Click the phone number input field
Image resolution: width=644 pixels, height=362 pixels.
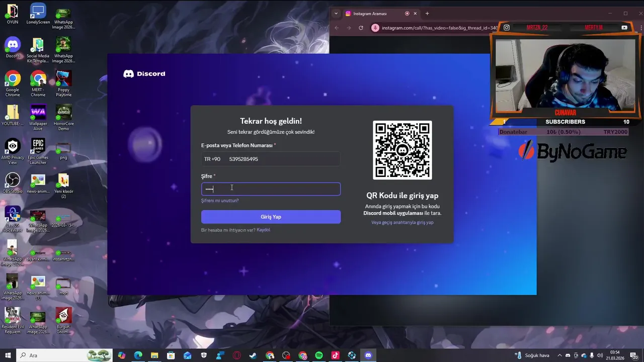(x=283, y=159)
